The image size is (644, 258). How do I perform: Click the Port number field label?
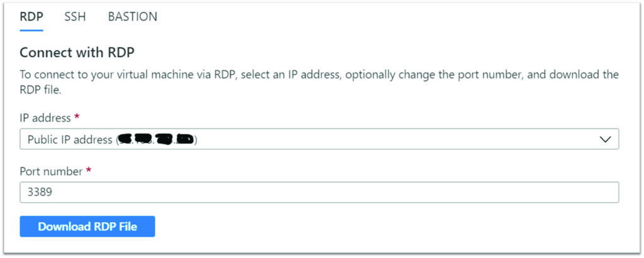tap(52, 171)
